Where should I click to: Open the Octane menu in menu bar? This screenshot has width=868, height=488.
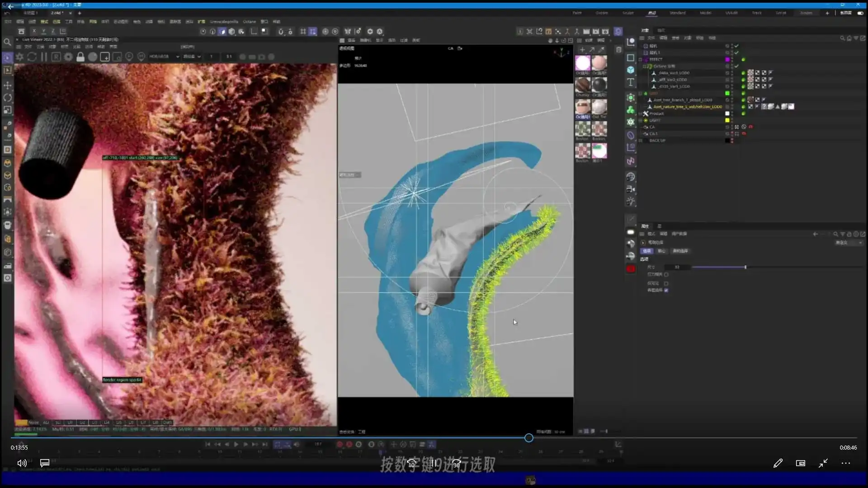tap(249, 22)
